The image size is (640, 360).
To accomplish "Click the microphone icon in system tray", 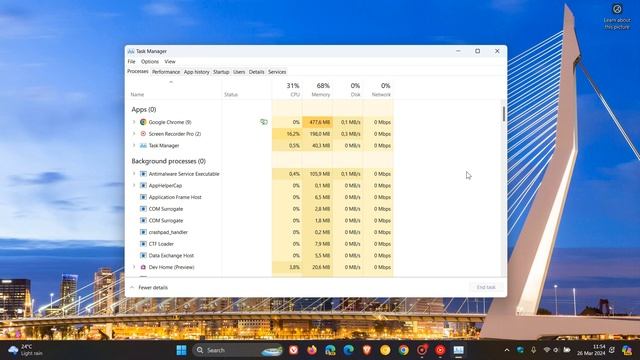I will coord(533,350).
